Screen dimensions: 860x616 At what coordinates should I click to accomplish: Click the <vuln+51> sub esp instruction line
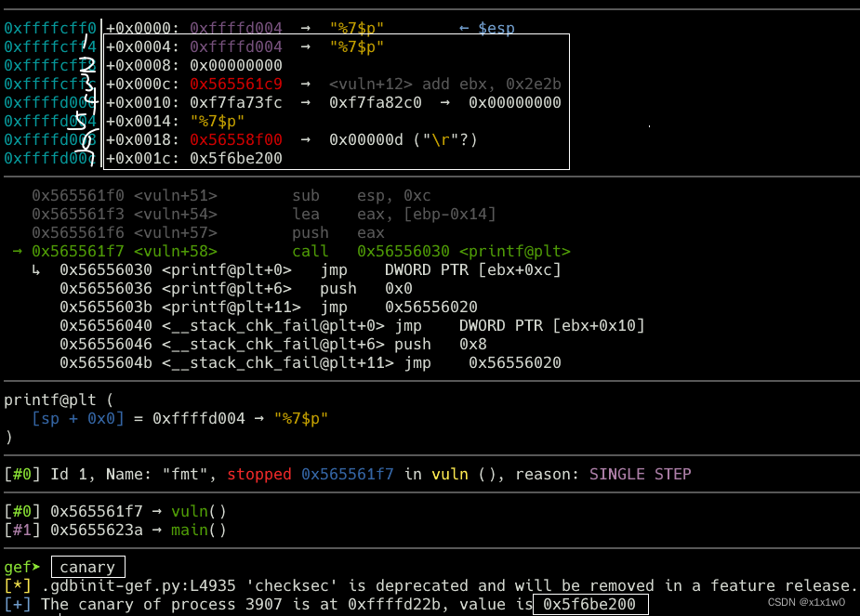232,196
